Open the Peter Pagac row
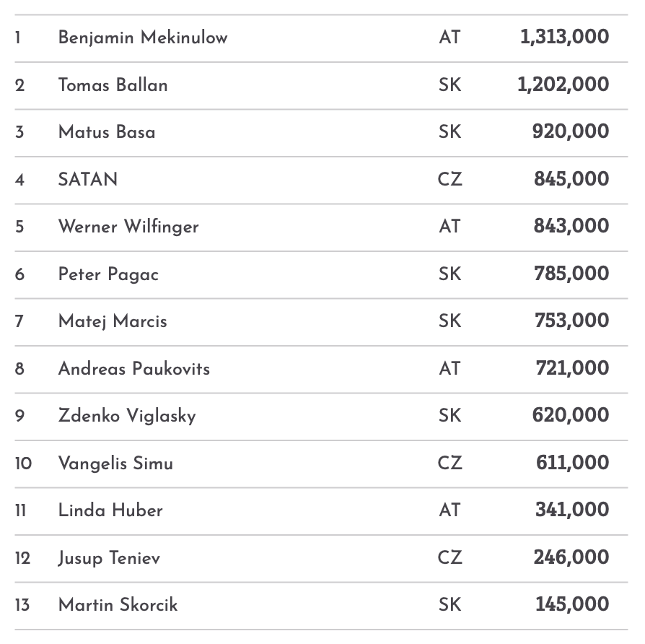Screen dimensions: 645x644 pyautogui.click(x=108, y=274)
